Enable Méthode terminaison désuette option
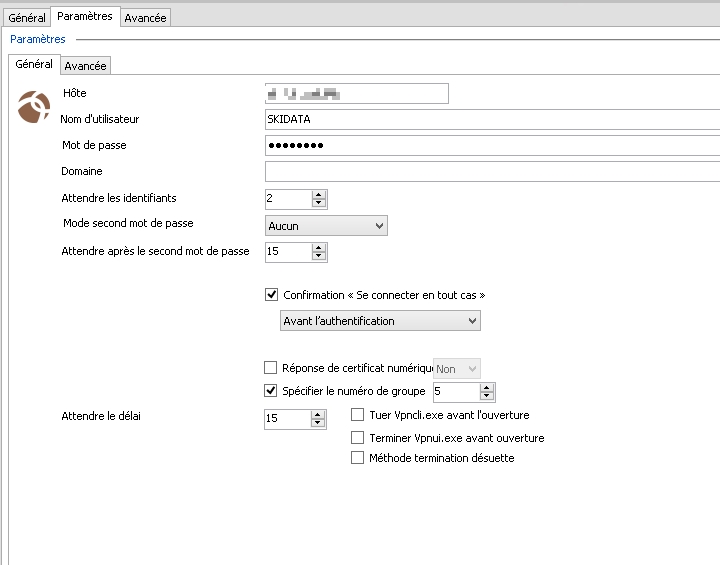 tap(358, 458)
